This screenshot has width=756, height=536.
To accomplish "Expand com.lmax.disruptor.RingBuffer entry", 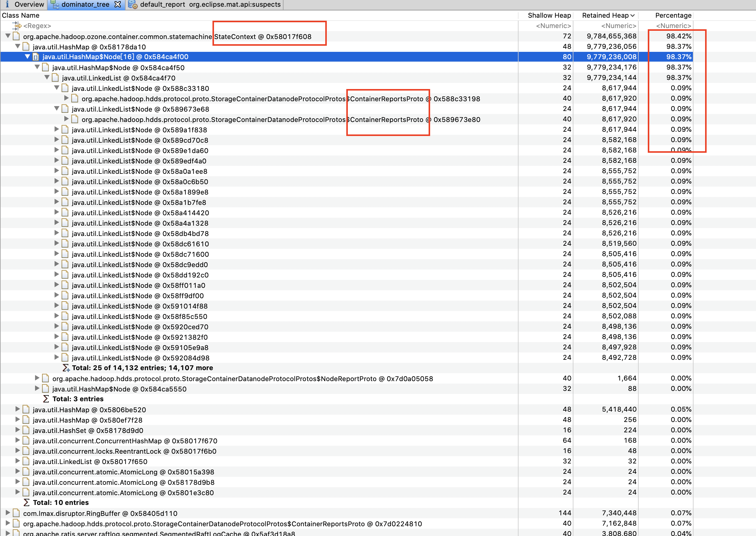I will pos(8,513).
